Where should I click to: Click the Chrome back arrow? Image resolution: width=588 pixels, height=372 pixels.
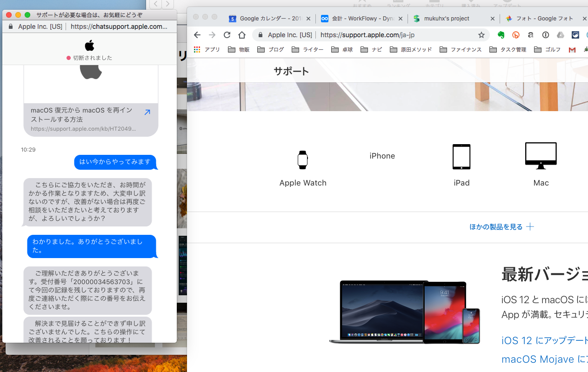(x=197, y=35)
